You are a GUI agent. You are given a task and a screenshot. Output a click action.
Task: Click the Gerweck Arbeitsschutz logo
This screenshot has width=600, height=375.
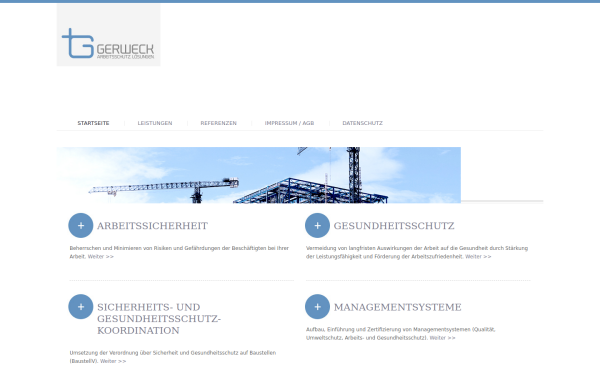(108, 35)
